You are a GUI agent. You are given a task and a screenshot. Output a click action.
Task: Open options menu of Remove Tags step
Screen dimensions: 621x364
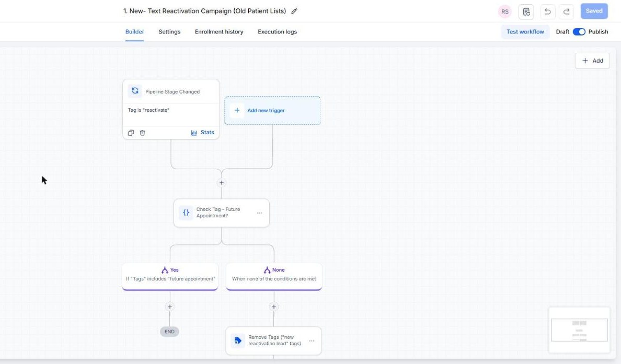(312, 340)
